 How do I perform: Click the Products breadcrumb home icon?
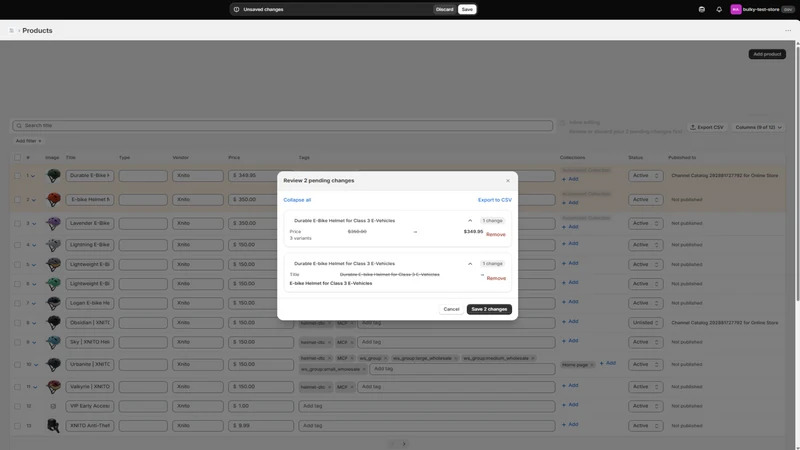click(11, 31)
